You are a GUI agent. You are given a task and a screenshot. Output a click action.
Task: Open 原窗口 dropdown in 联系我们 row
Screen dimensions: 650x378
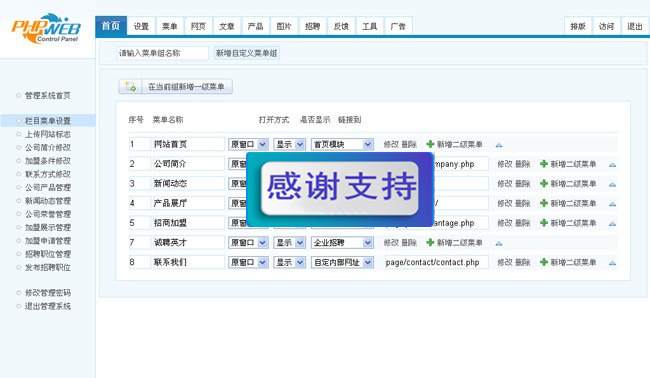[x=248, y=262]
